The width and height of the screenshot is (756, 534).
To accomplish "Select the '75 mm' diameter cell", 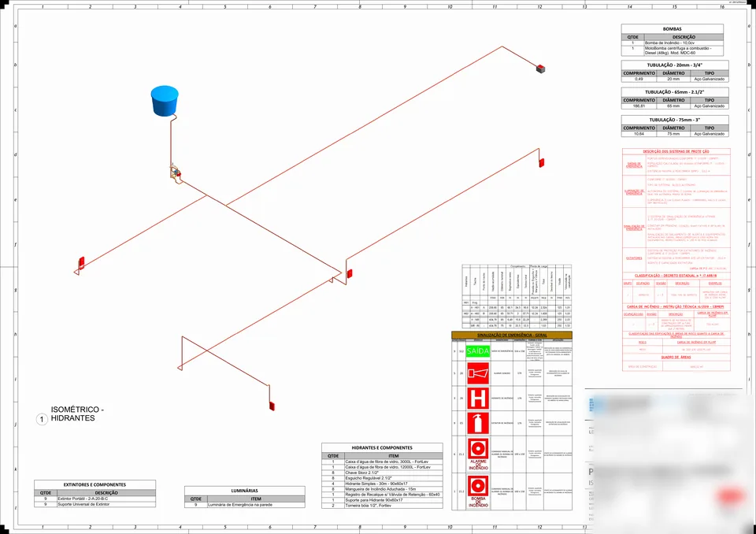I will pyautogui.click(x=673, y=134).
